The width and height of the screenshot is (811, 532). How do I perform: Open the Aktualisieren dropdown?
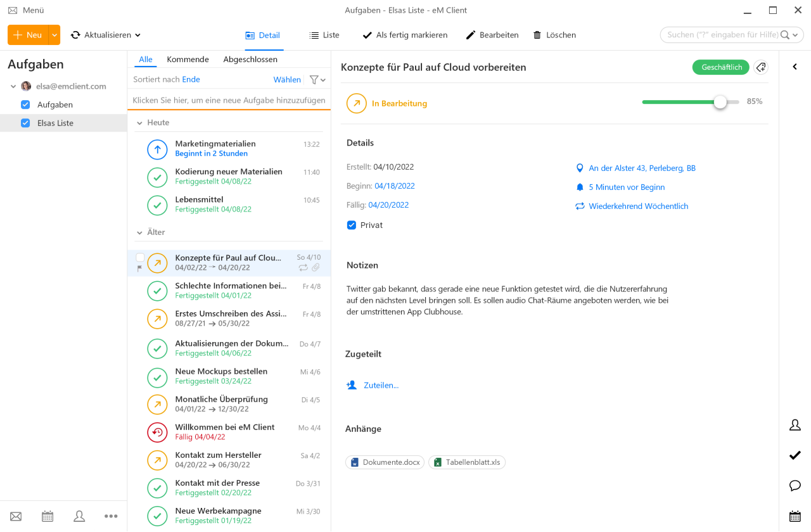click(139, 35)
